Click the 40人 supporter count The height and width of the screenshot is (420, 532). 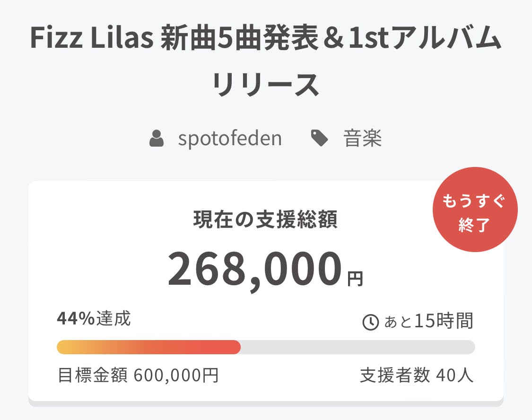point(454,376)
